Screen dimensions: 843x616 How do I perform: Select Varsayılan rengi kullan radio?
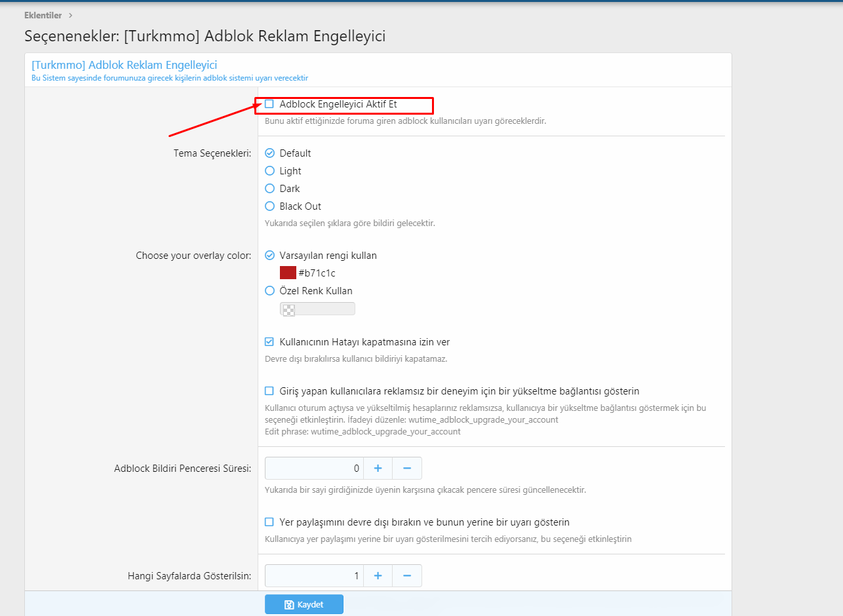pos(269,255)
